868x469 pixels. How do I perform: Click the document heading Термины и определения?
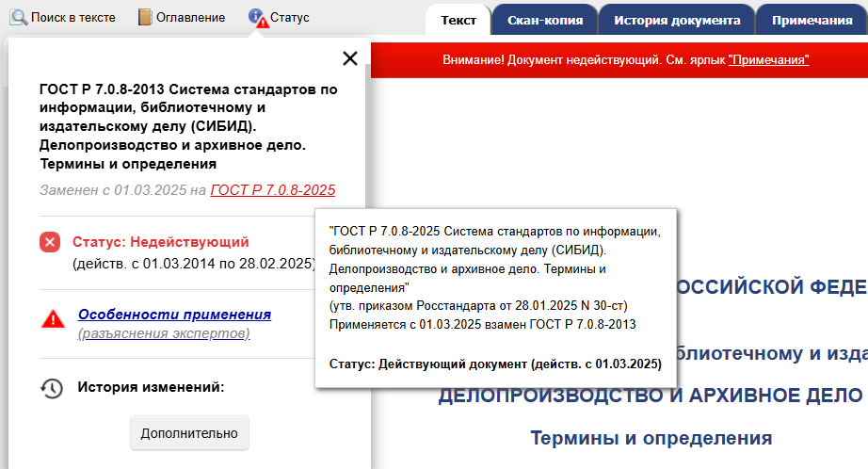(651, 438)
